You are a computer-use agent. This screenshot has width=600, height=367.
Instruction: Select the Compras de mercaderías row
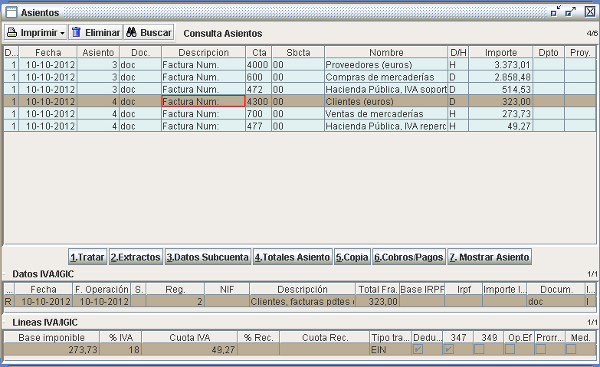pos(300,77)
